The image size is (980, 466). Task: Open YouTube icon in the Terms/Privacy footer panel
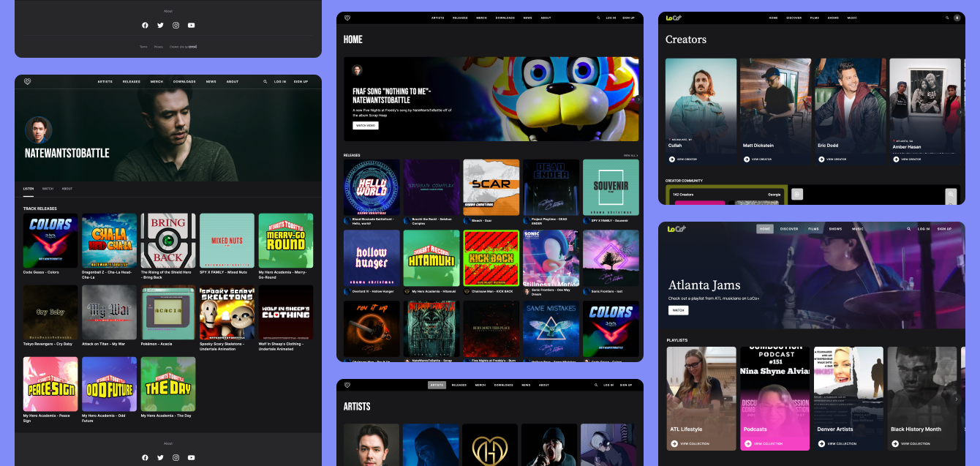tap(191, 25)
